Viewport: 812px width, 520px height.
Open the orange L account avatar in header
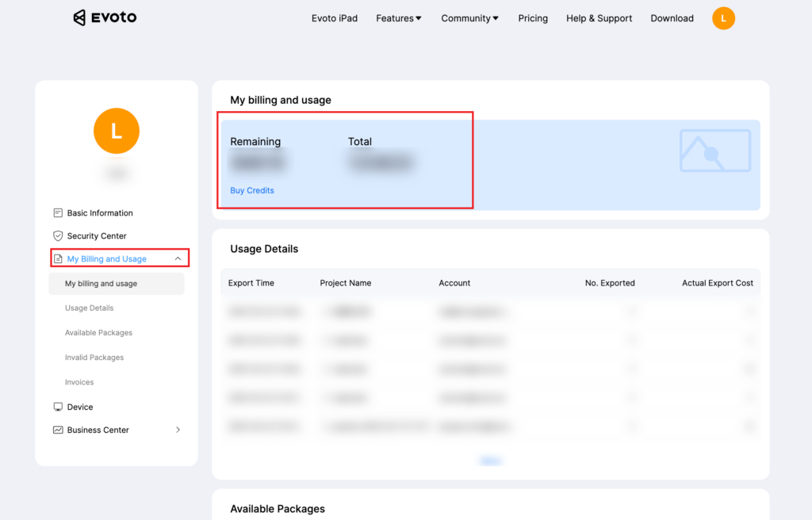723,18
